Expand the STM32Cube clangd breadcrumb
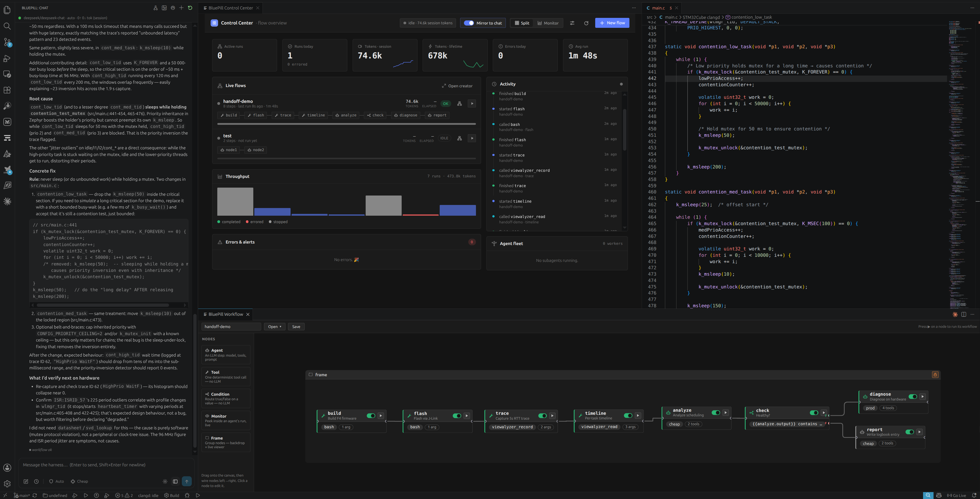 tap(701, 17)
